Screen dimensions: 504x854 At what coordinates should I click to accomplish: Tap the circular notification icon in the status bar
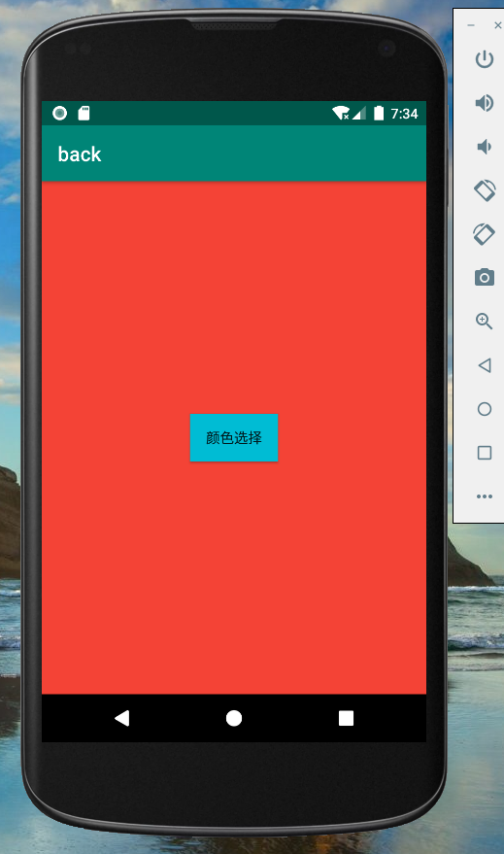tap(60, 113)
